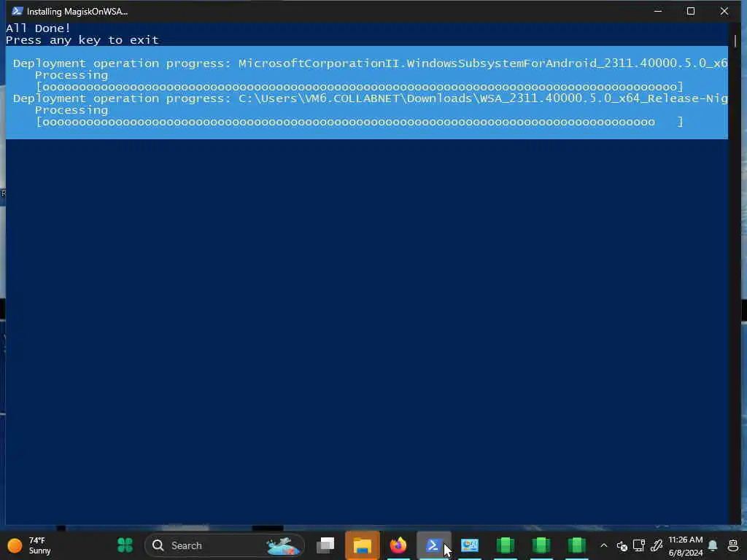Viewport: 747px width, 560px height.
Task: Open the 74°F Sunny weather widget
Action: 29,545
